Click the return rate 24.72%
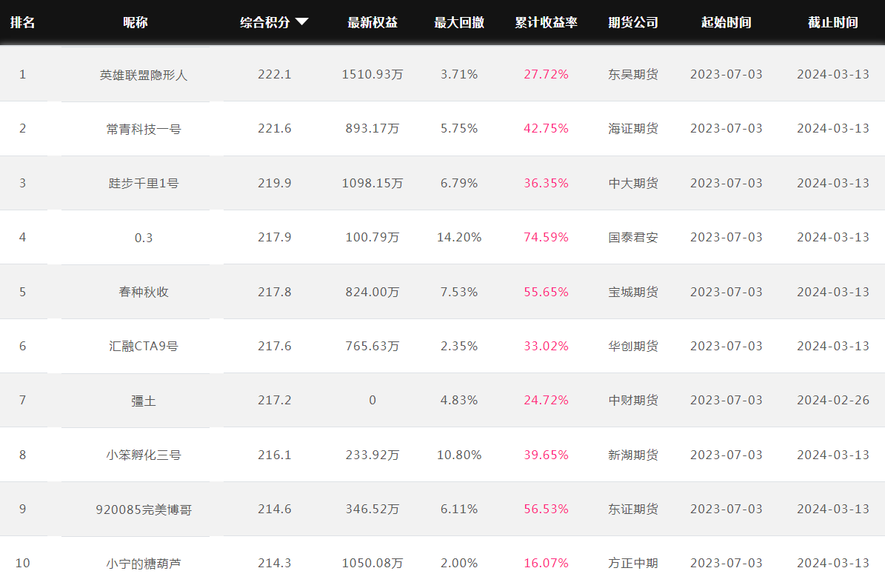 [547, 400]
